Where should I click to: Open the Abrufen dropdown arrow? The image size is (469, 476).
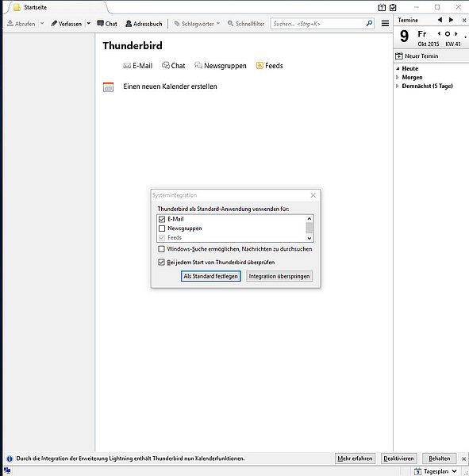pyautogui.click(x=42, y=23)
